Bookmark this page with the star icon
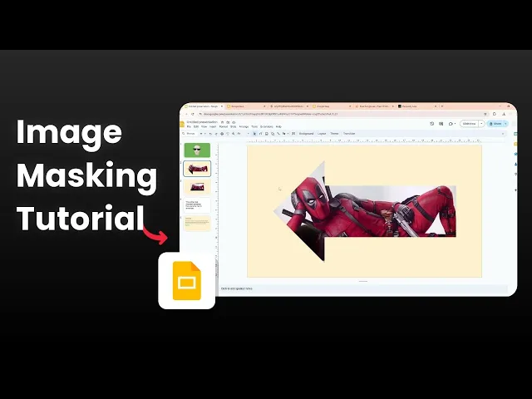The height and width of the screenshot is (399, 532). click(x=485, y=114)
